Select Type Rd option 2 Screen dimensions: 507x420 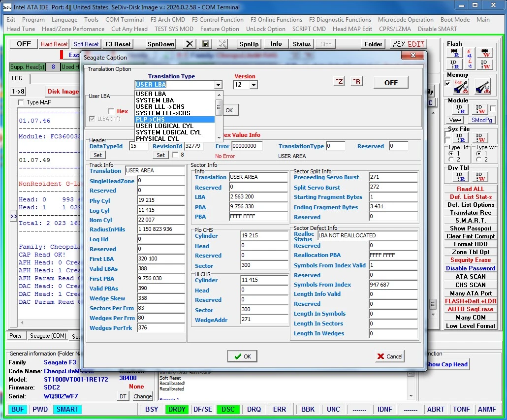pyautogui.click(x=451, y=160)
